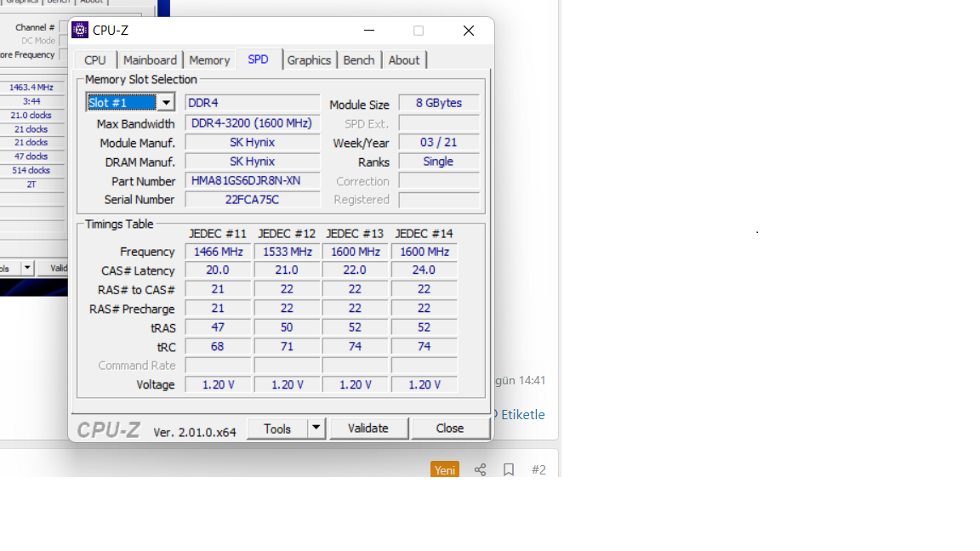The height and width of the screenshot is (551, 980).
Task: Click the Slot #1 combo box field
Action: click(130, 102)
